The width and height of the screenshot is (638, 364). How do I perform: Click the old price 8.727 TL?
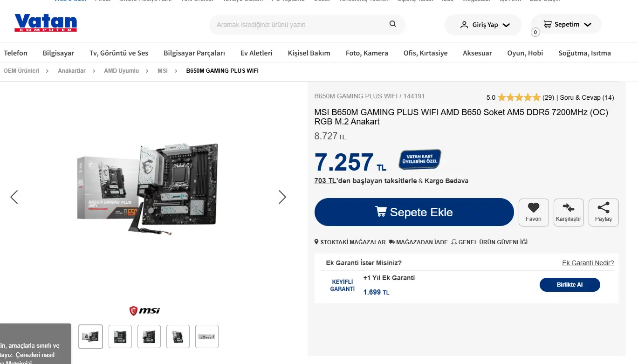[x=330, y=136]
